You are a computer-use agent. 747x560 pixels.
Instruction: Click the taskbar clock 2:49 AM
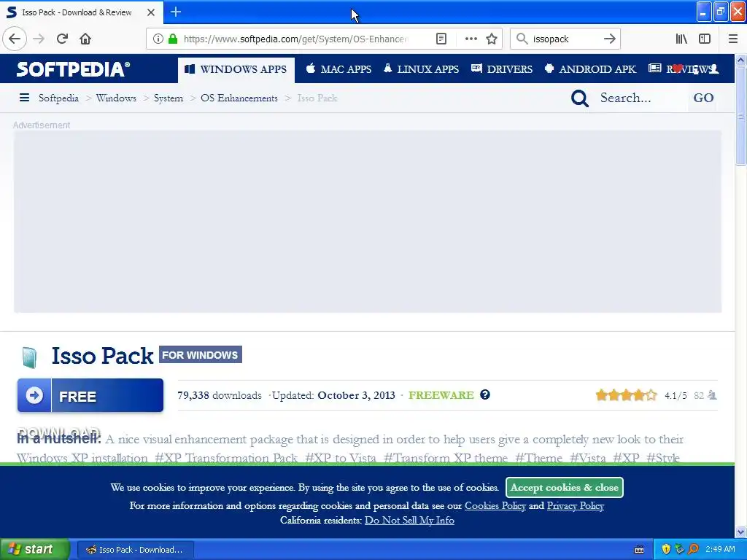point(720,550)
